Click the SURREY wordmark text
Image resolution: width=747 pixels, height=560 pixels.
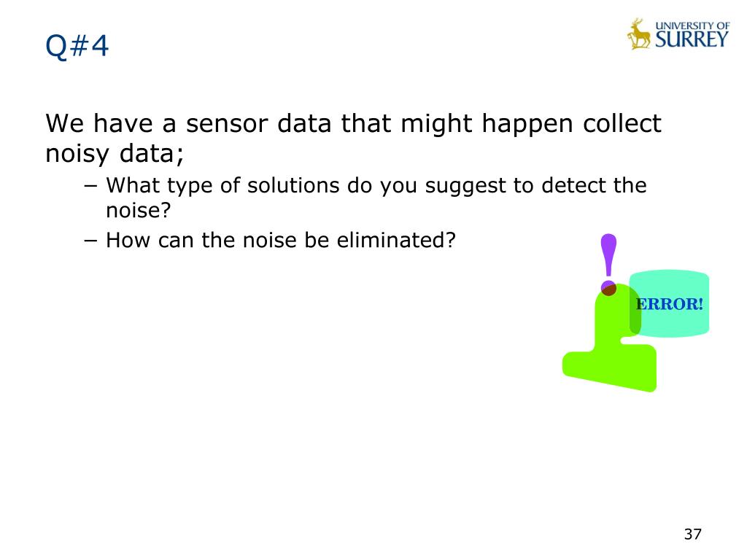coord(692,39)
